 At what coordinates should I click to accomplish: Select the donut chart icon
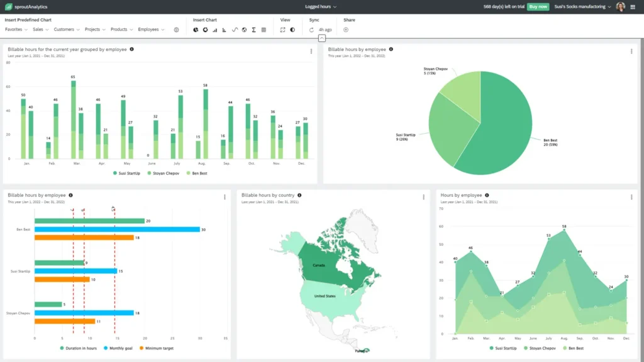click(x=206, y=30)
